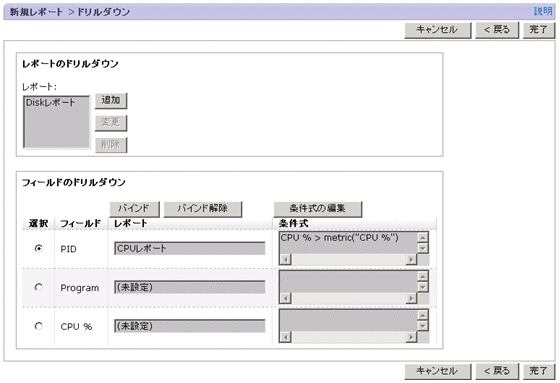The height and width of the screenshot is (383, 560).
Task: Select the PID row radio button
Action: [39, 248]
